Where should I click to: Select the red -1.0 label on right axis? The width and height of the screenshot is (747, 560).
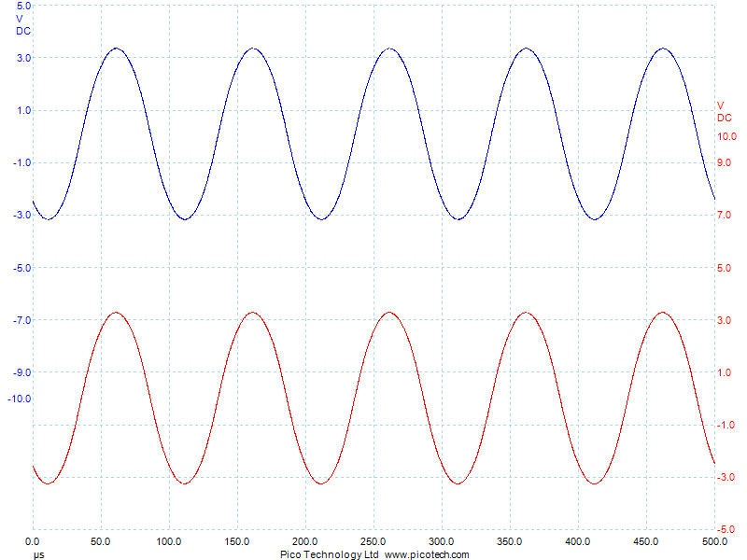[726, 426]
